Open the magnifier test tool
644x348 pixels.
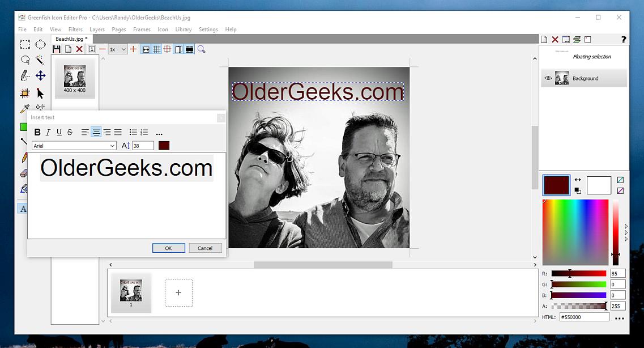coord(201,49)
